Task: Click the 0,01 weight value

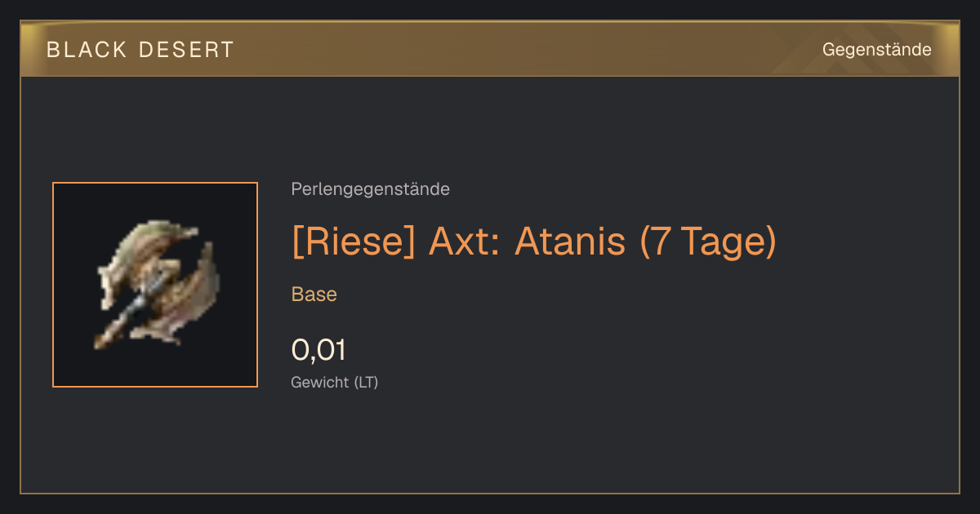Action: [x=318, y=350]
